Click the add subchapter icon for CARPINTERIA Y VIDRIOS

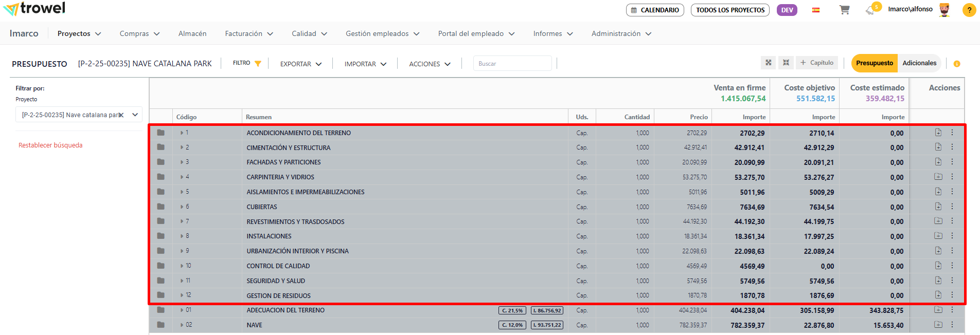(x=938, y=177)
